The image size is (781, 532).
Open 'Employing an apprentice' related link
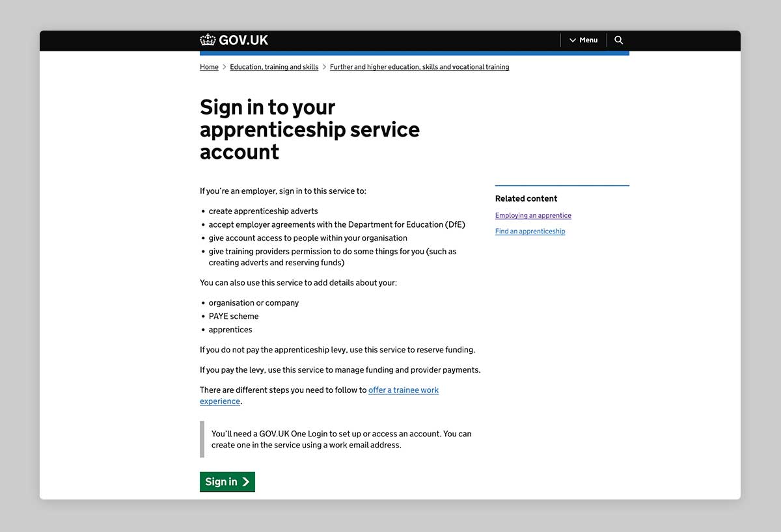533,215
